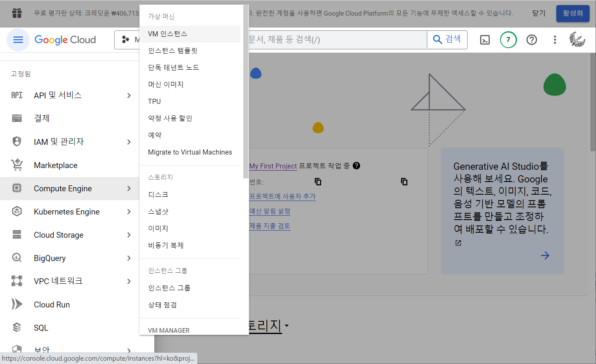The image size is (596, 364).
Task: Click the BigQuery magnifier icon
Action: click(17, 258)
